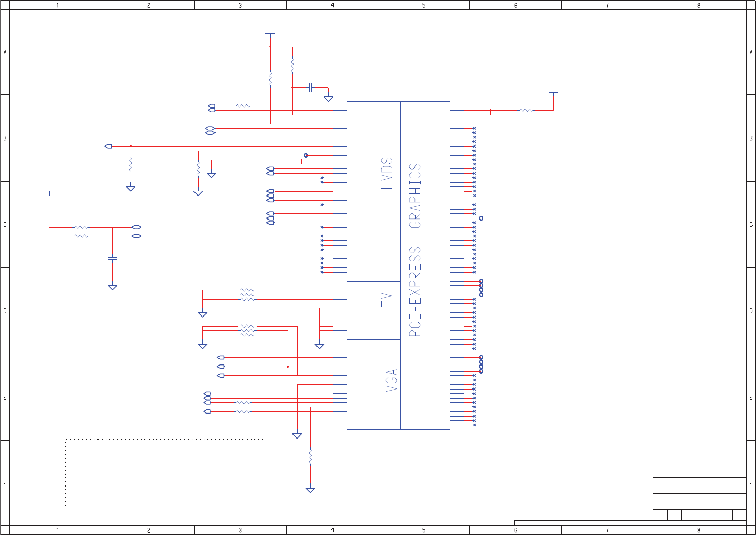Click ground symbol beside the top capacitor

(x=329, y=99)
